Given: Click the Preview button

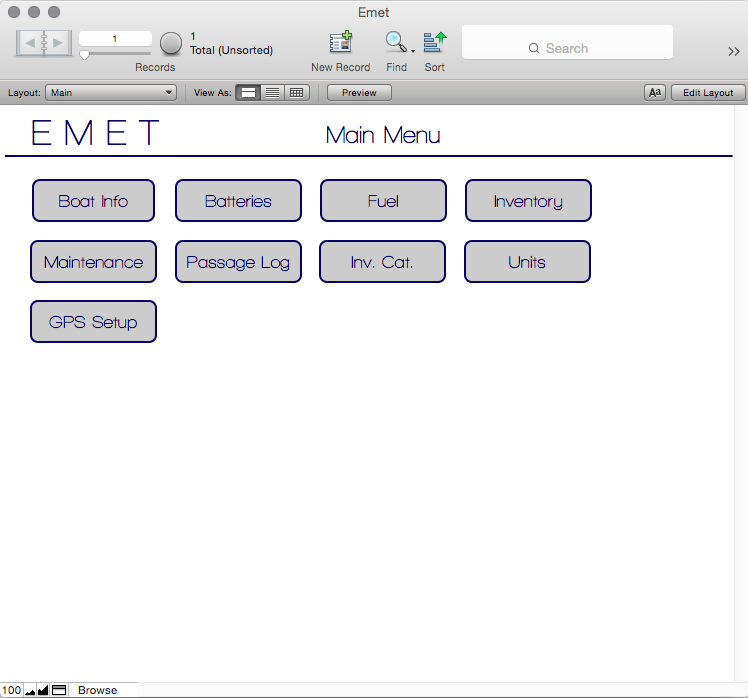Looking at the screenshot, I should coord(359,93).
